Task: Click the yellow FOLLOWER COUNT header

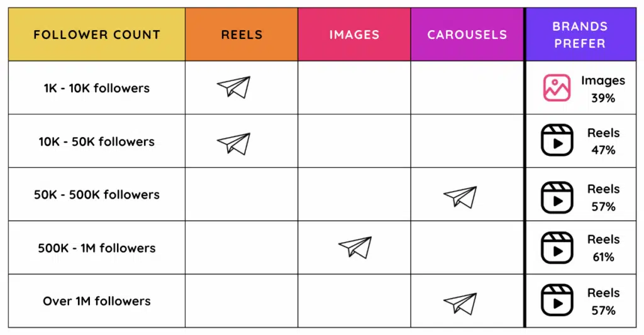Action: tap(97, 35)
